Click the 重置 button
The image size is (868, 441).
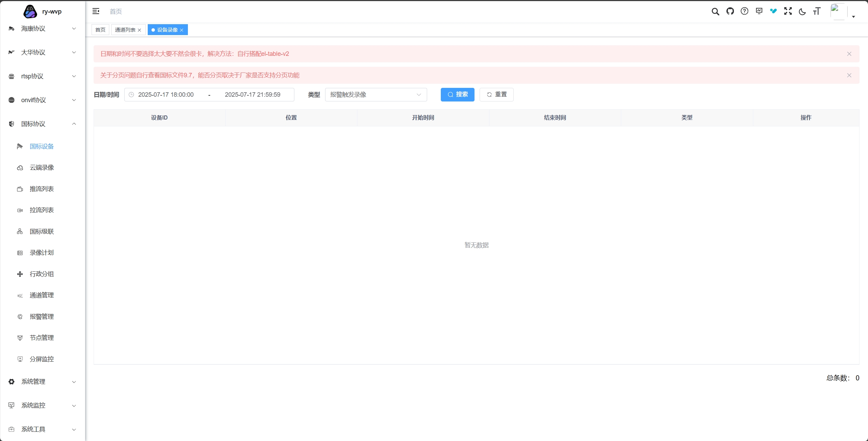(496, 95)
